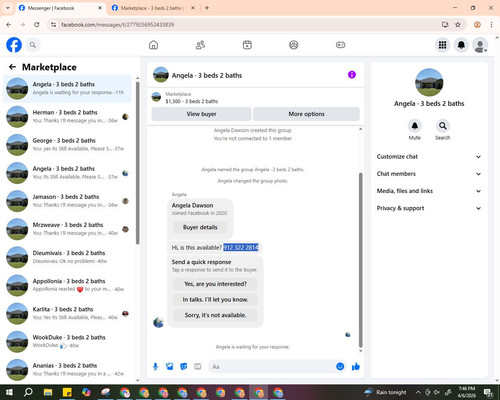Click the More options button
Screen dimensions: 500x400
pos(306,114)
